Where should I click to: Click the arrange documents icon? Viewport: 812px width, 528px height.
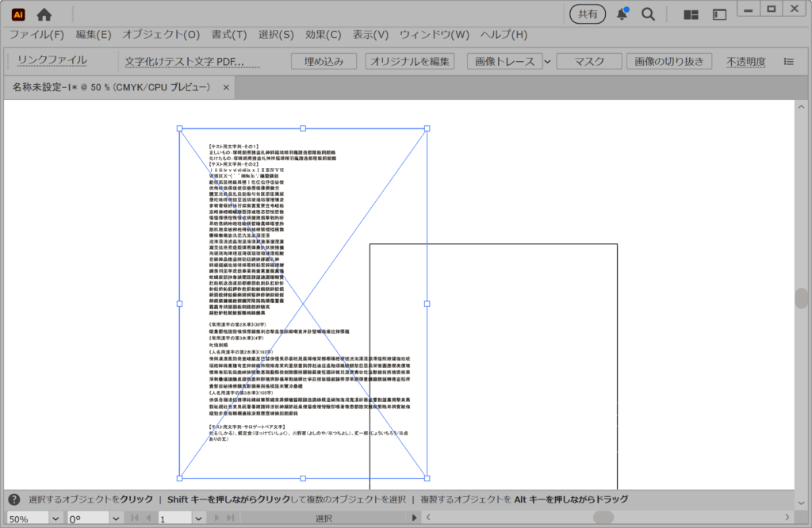[x=719, y=14]
